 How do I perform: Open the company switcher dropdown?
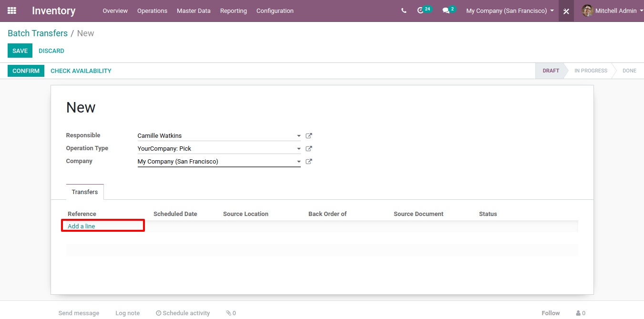(510, 10)
